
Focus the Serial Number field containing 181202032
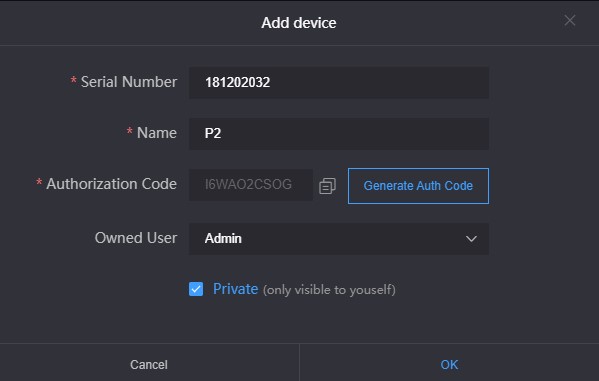tap(339, 83)
